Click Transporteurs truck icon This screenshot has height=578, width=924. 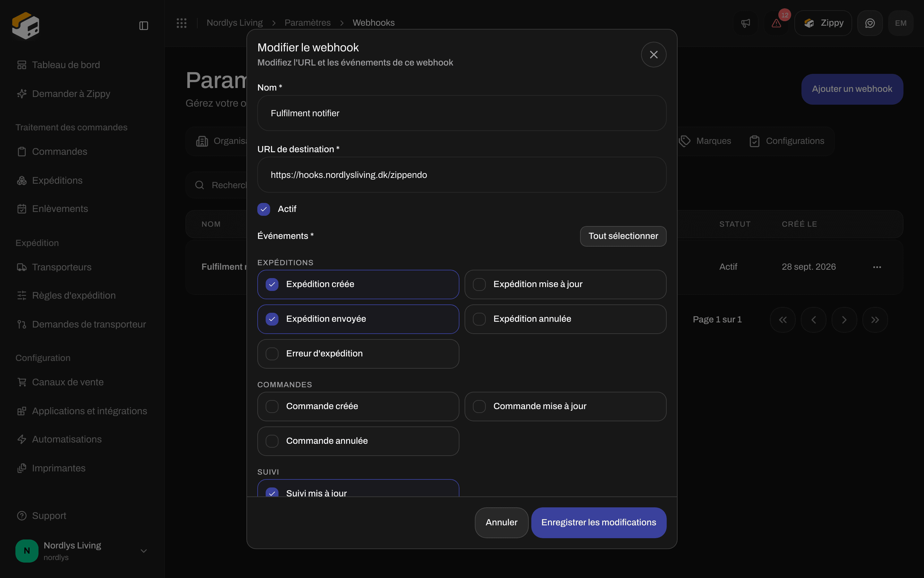[x=22, y=267]
